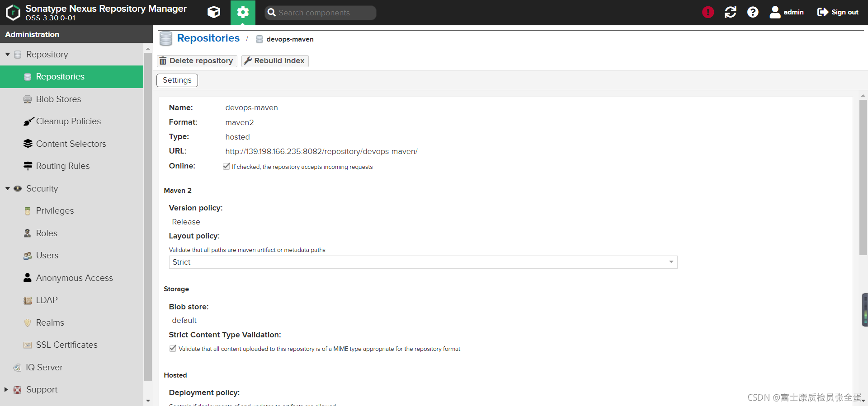This screenshot has width=868, height=406.
Task: Click the Content Selectors layers icon
Action: coord(28,144)
